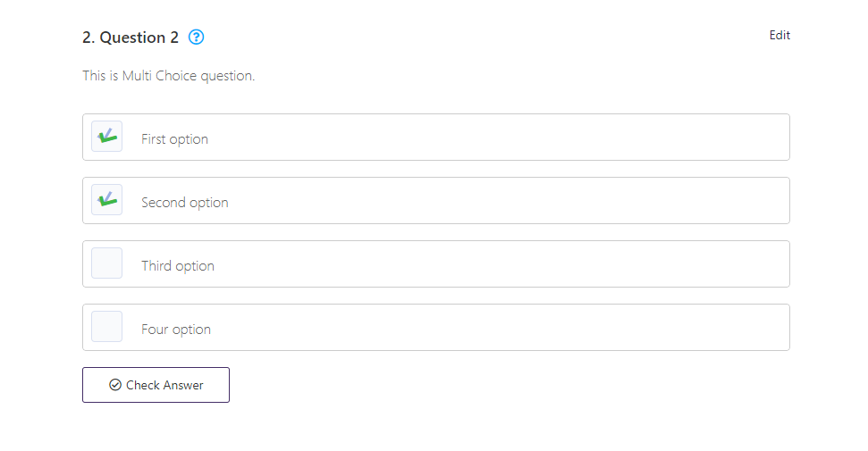Uncheck the First option checkbox

tap(107, 137)
